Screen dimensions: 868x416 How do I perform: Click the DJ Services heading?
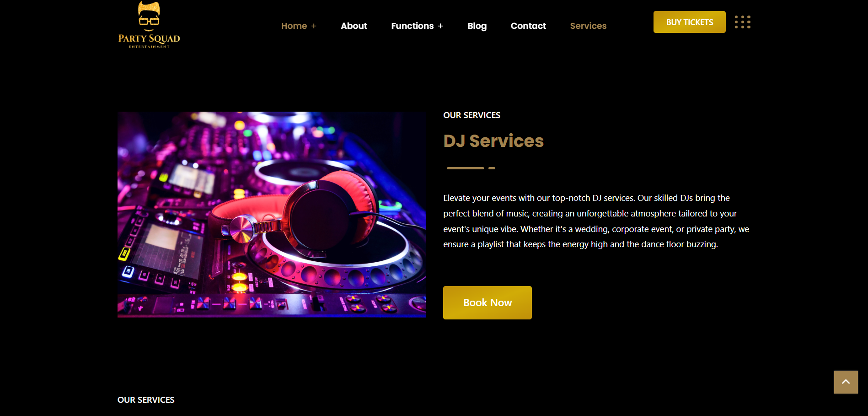pos(493,141)
